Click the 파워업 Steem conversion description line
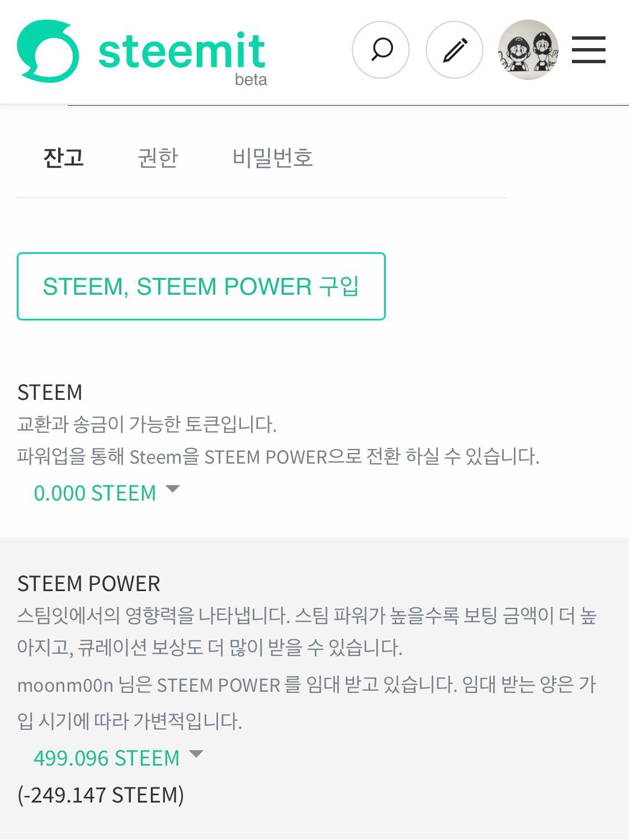This screenshot has height=840, width=629. pos(278,457)
